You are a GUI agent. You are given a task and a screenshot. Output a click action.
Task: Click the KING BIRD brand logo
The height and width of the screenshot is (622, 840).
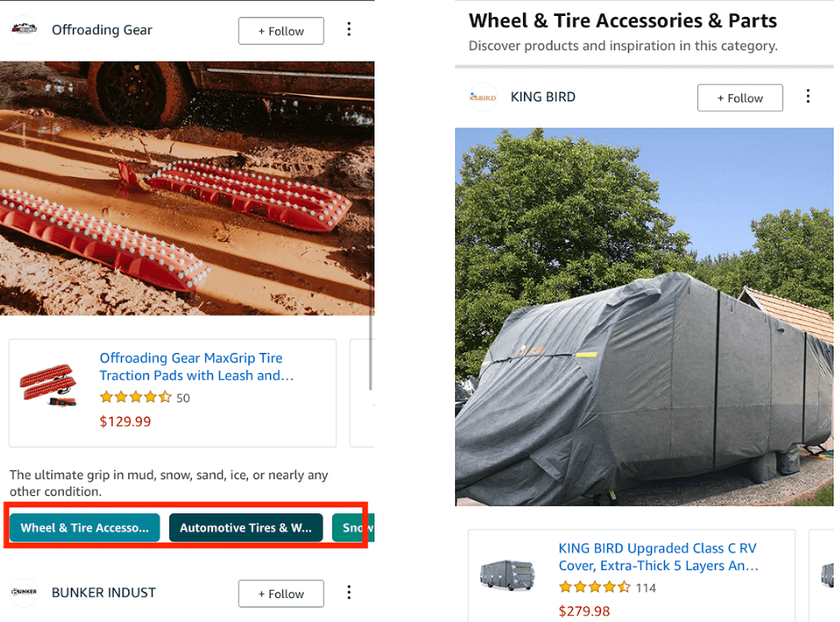[482, 97]
